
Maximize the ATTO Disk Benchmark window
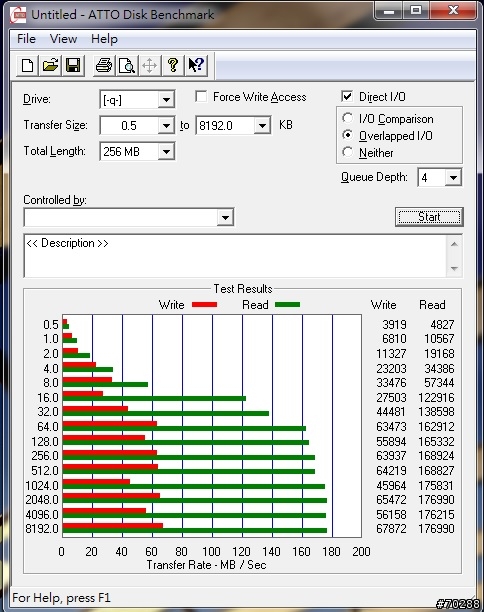coord(416,11)
